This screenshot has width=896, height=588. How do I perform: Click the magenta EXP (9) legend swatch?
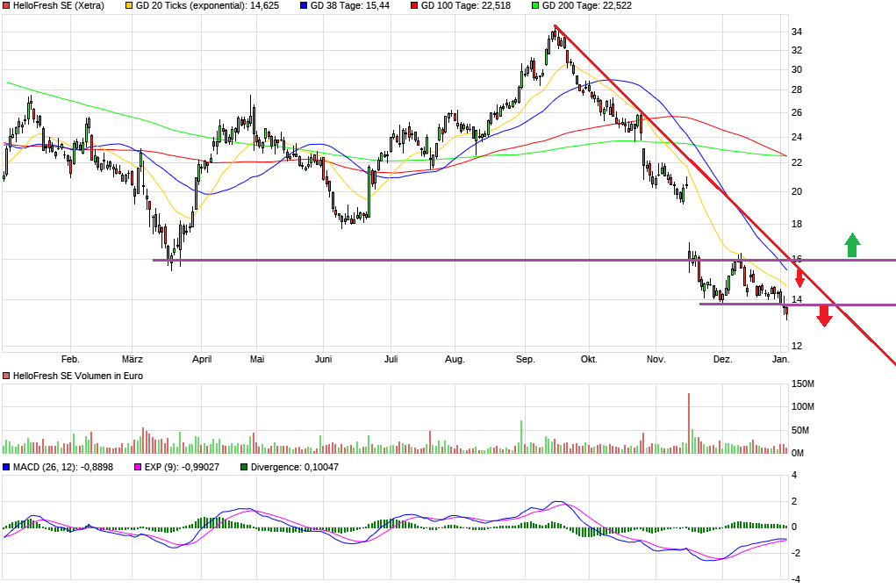tap(138, 468)
